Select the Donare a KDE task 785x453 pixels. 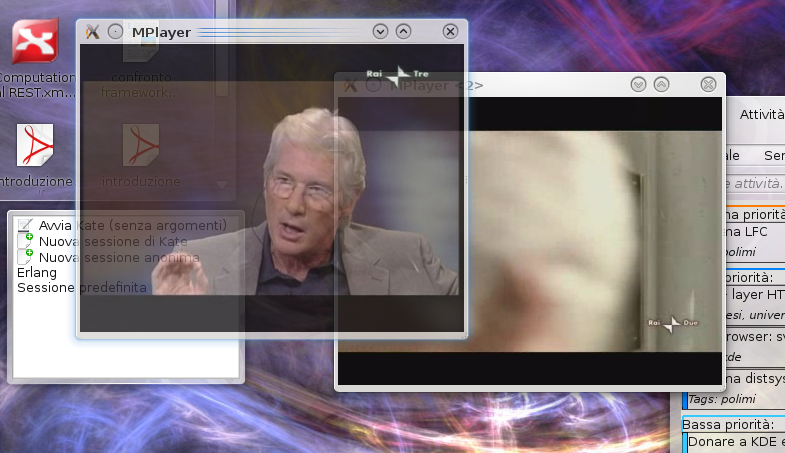tap(734, 443)
